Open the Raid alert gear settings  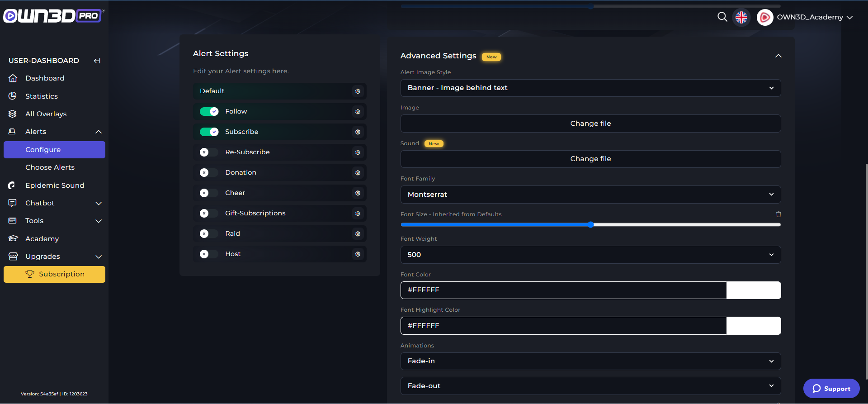click(x=358, y=234)
